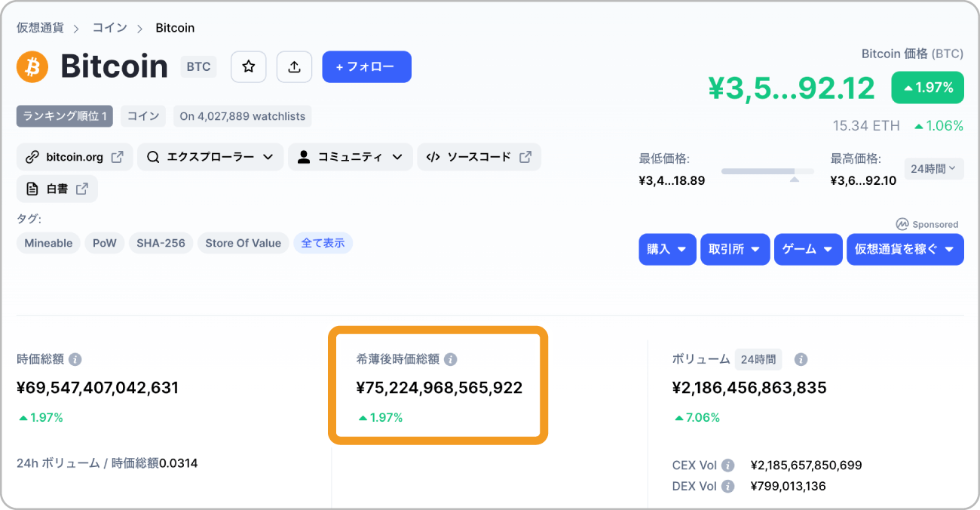980x510 pixels.
Task: Click the 仮想通貨 breadcrumb link
Action: click(x=40, y=28)
